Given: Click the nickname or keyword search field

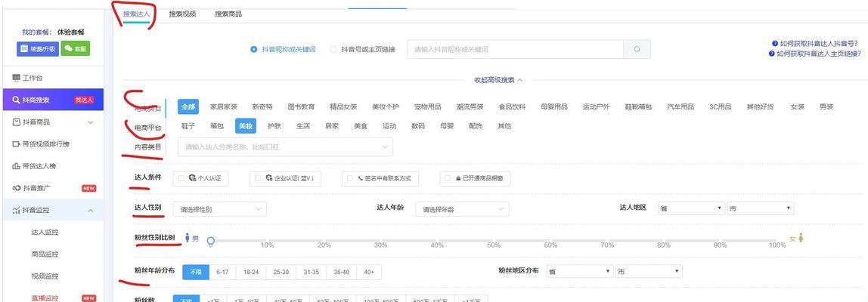Looking at the screenshot, I should click(x=516, y=49).
